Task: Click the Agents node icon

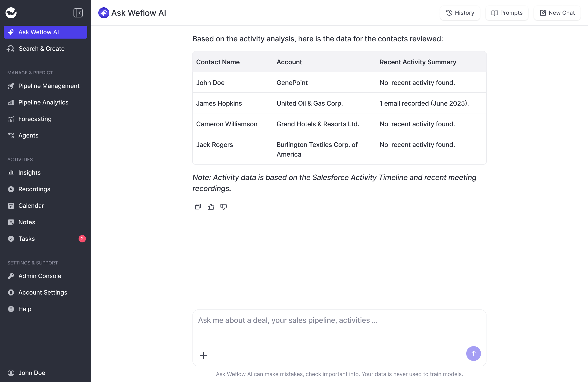Action: click(11, 136)
